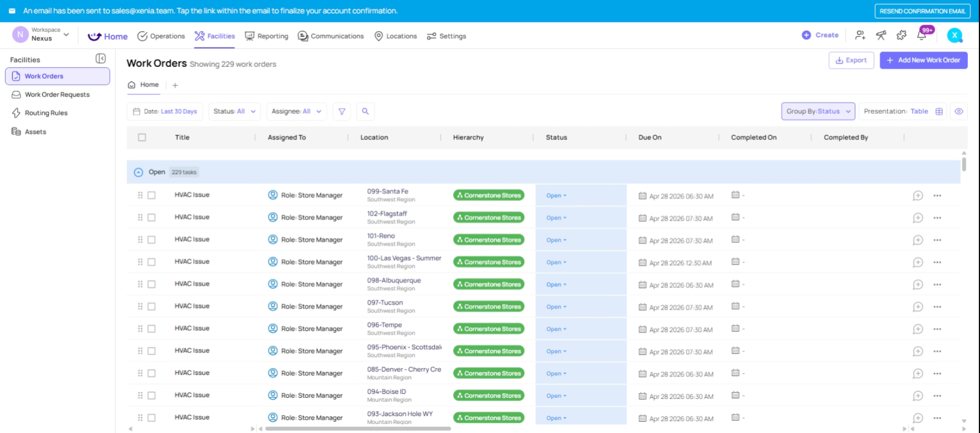
Task: Open the invite user icon in header
Action: [860, 35]
